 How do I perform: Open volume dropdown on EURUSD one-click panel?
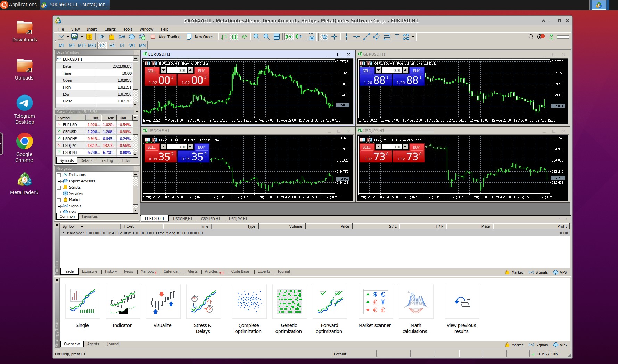(x=164, y=70)
